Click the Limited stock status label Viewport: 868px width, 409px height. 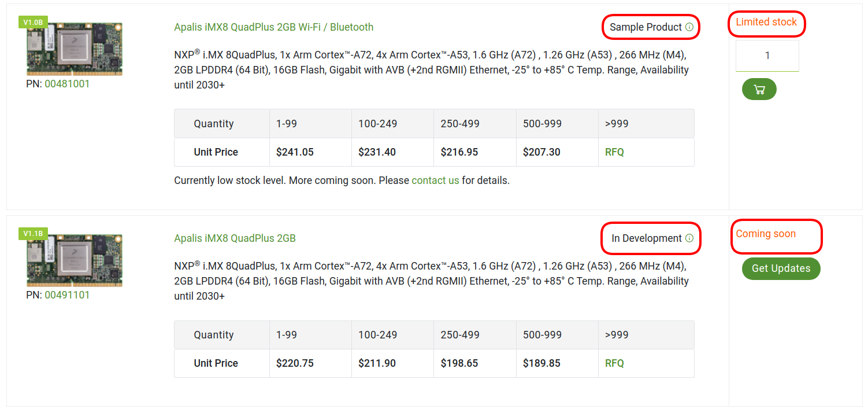coord(766,22)
